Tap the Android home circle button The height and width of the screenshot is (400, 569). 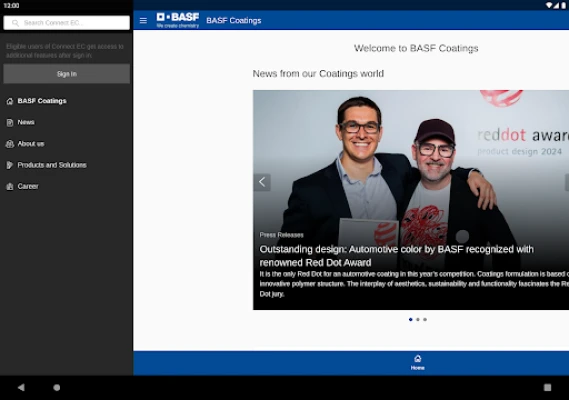[x=57, y=388]
